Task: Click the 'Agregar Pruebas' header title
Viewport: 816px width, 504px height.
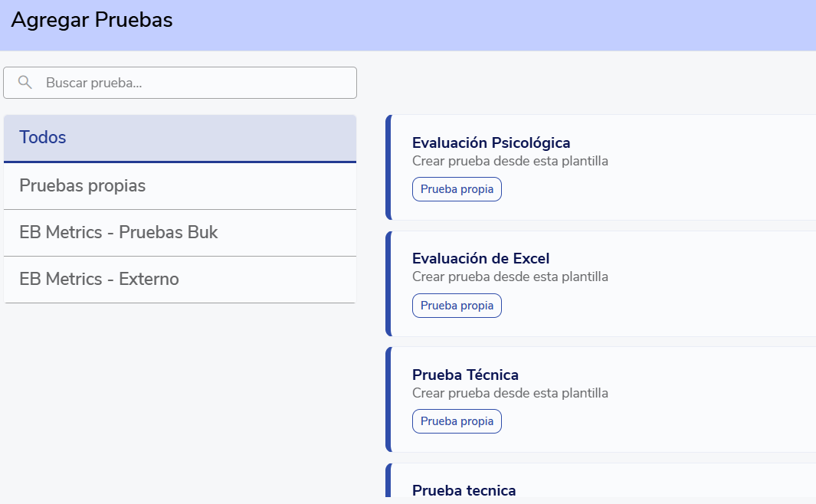Action: 92,21
